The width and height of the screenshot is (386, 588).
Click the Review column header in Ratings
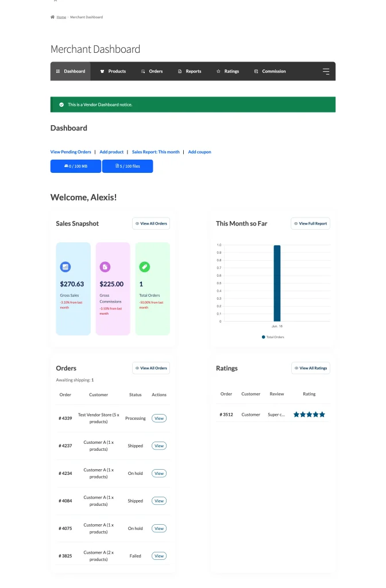tap(277, 394)
